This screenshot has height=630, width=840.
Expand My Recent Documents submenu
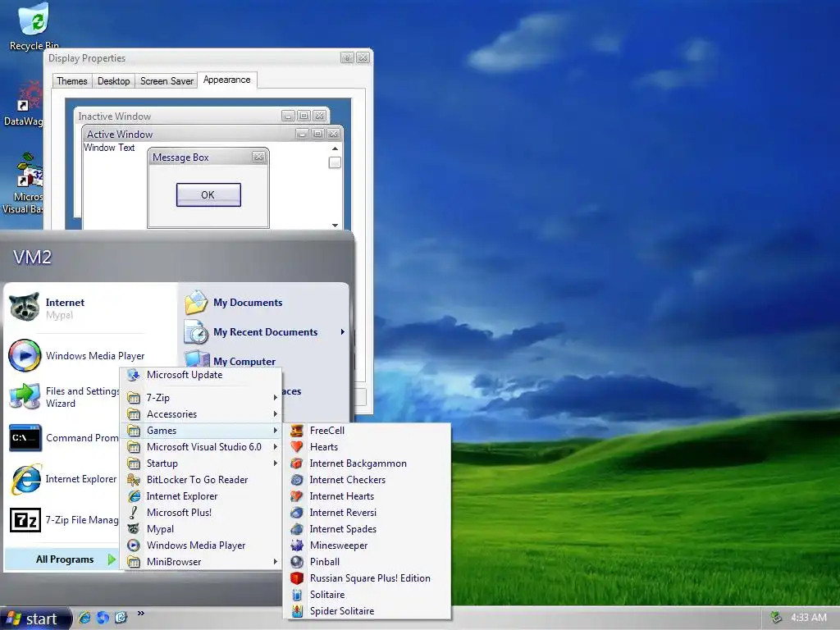[265, 332]
